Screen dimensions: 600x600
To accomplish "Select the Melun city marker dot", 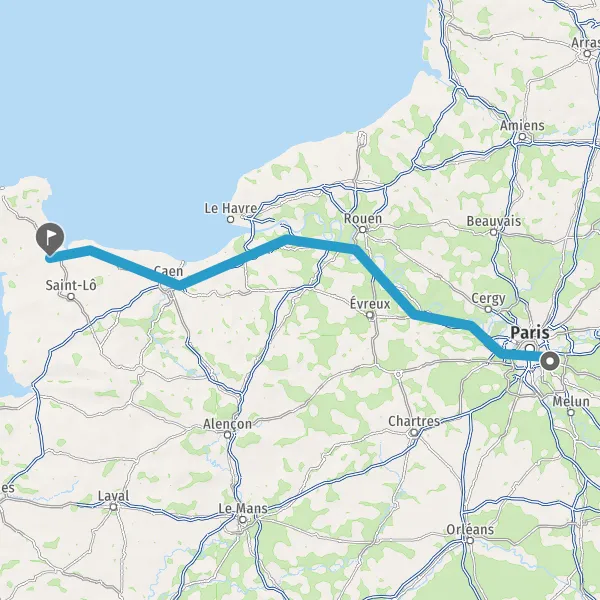I will click(571, 412).
